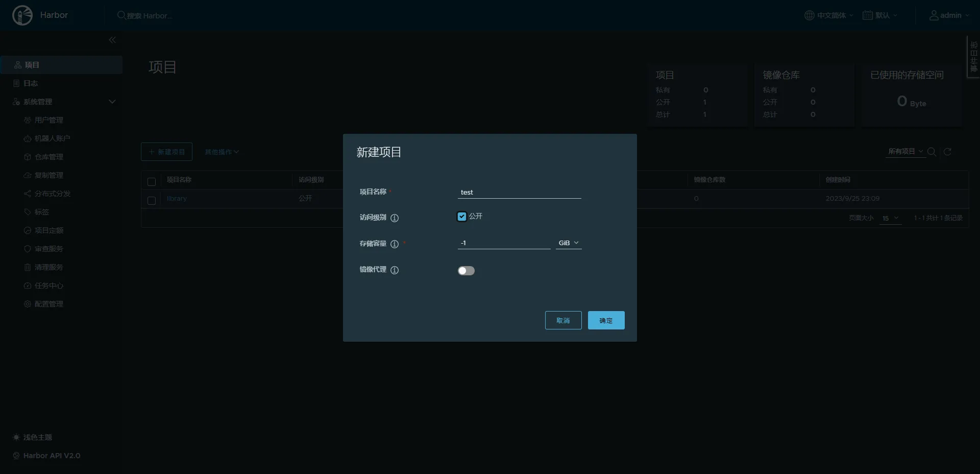Click the 搜索 Harbor search field

150,16
